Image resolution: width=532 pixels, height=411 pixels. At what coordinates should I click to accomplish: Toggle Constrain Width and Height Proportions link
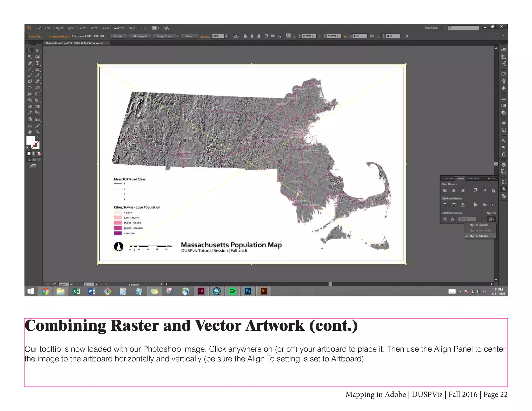[x=372, y=36]
